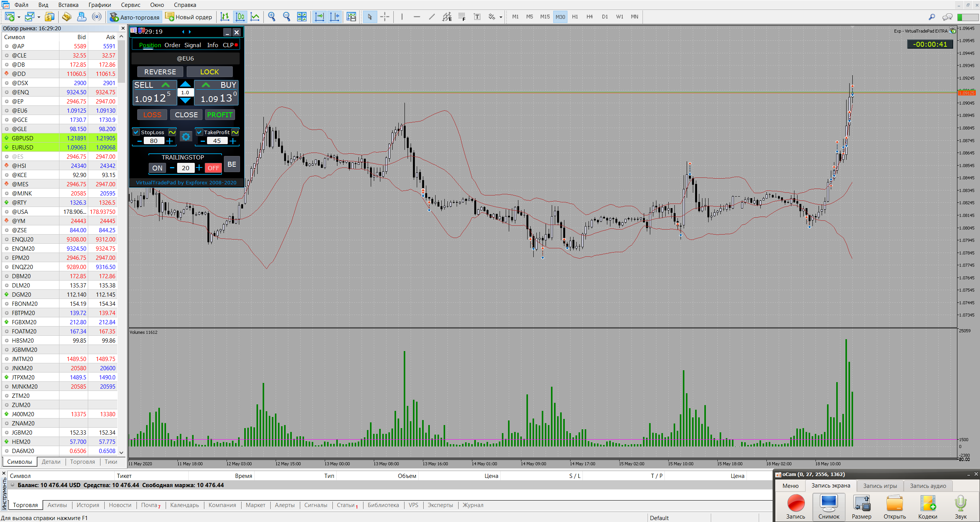Toggle chart auto-scroll icon
The image size is (980, 522).
pos(319,17)
